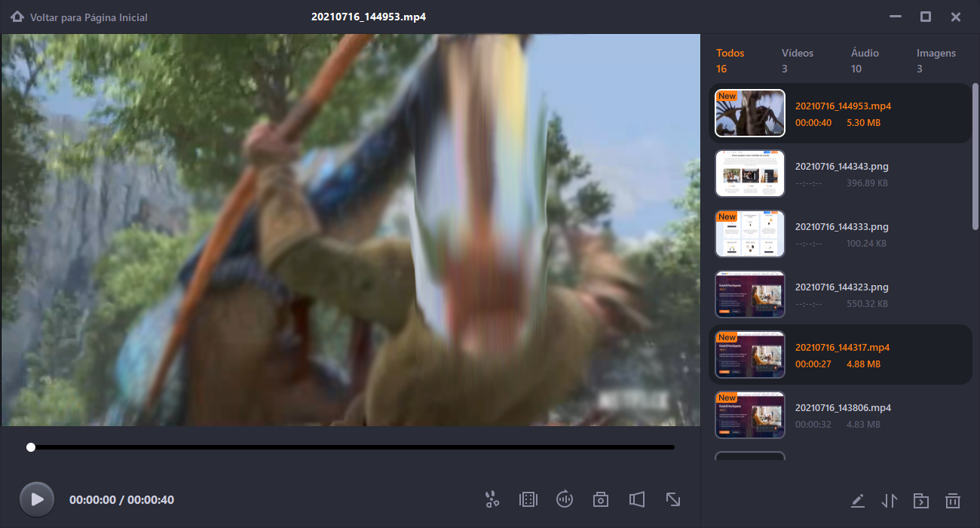
Task: Switch to the Imagens tab
Action: tap(936, 60)
